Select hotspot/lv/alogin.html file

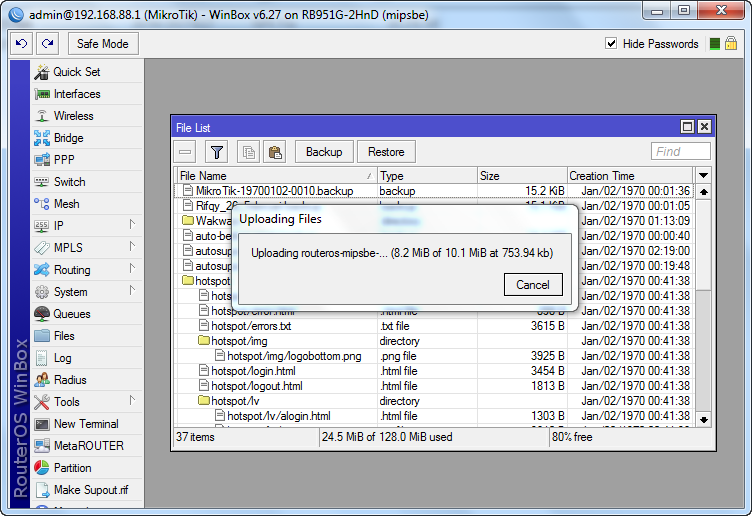pyautogui.click(x=434, y=416)
